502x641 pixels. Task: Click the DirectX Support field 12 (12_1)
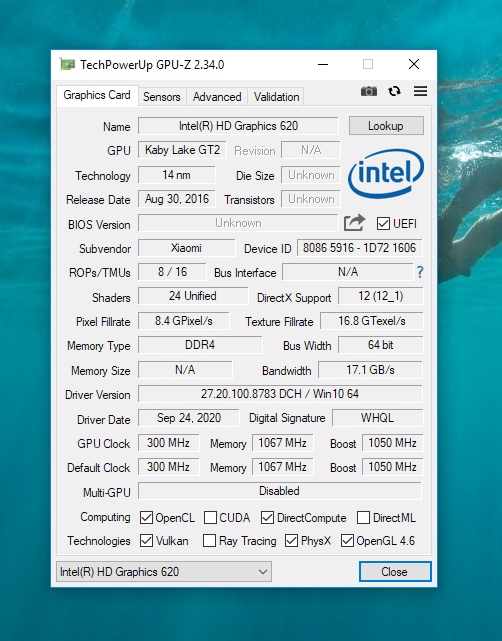tap(381, 296)
